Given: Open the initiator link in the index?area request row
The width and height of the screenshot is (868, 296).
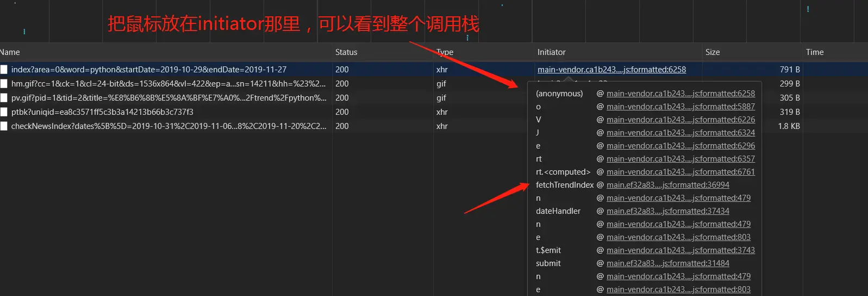Looking at the screenshot, I should [611, 70].
